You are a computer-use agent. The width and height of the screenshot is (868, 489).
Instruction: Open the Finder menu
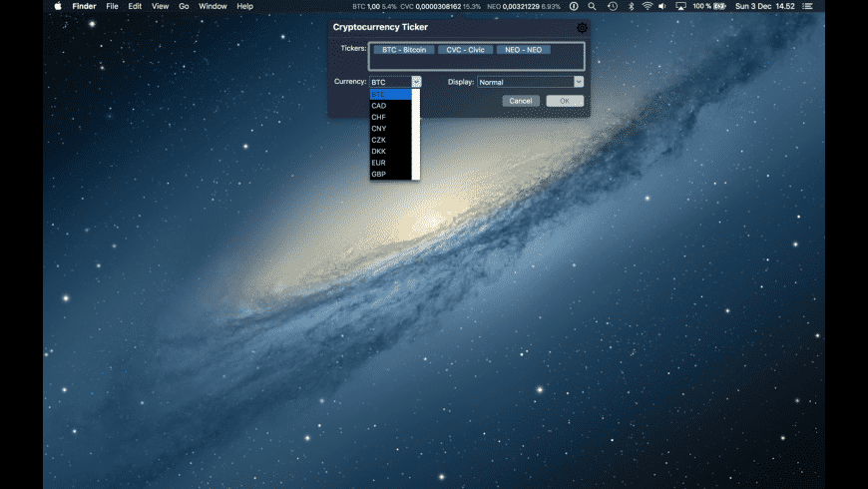84,6
